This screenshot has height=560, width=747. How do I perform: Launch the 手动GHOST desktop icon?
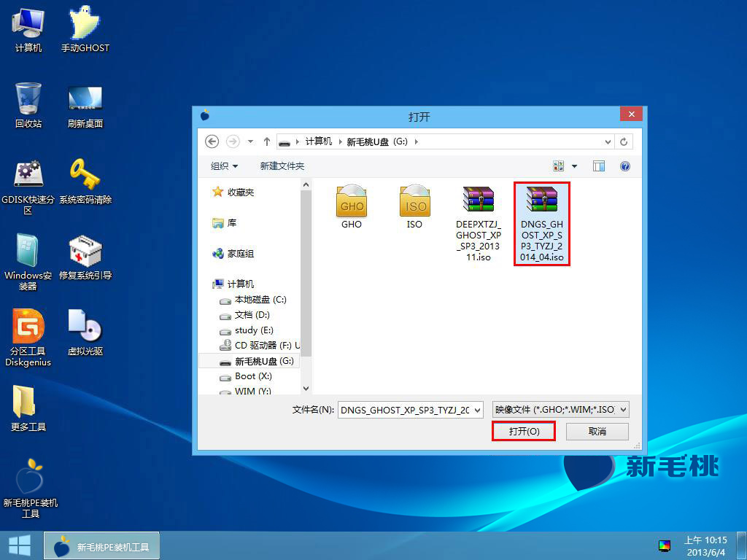point(85,30)
